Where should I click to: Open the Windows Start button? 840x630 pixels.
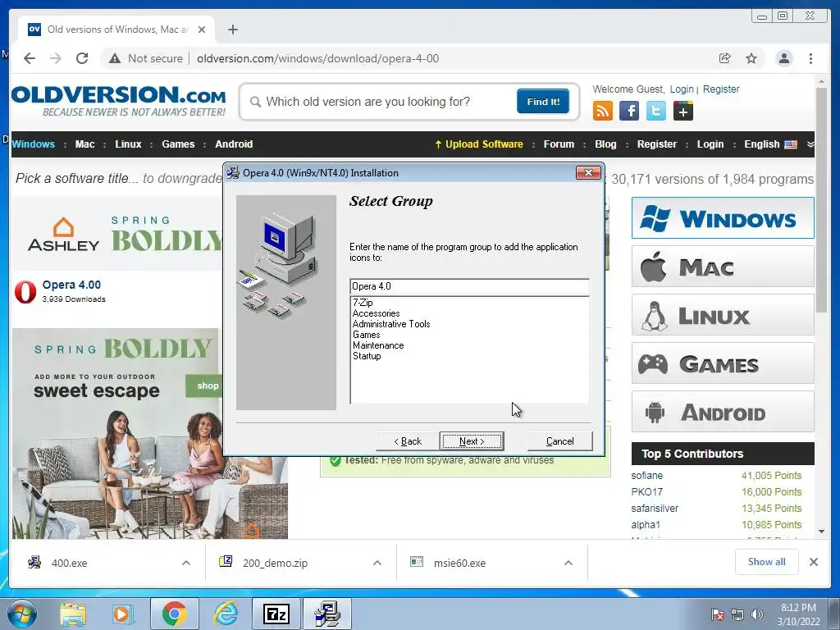click(x=21, y=614)
